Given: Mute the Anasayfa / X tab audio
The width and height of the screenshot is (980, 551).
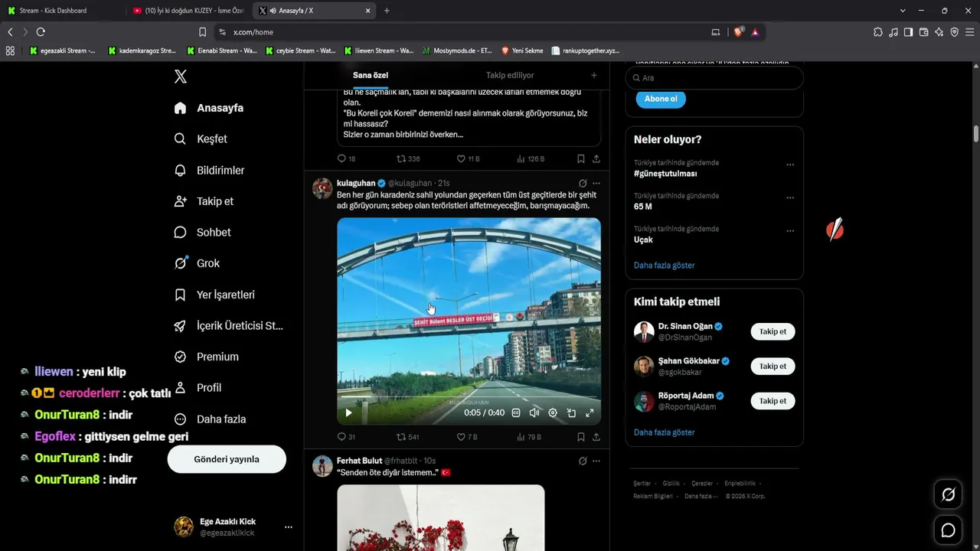Looking at the screenshot, I should click(273, 11).
